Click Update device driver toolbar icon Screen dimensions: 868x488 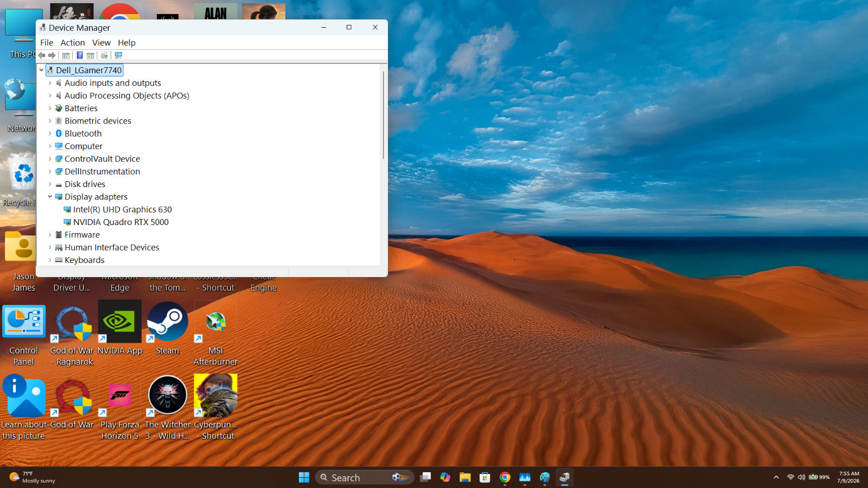point(104,55)
